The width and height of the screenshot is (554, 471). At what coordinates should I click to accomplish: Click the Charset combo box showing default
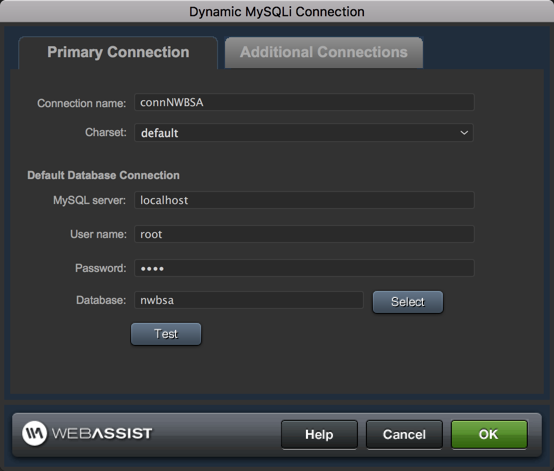point(304,133)
